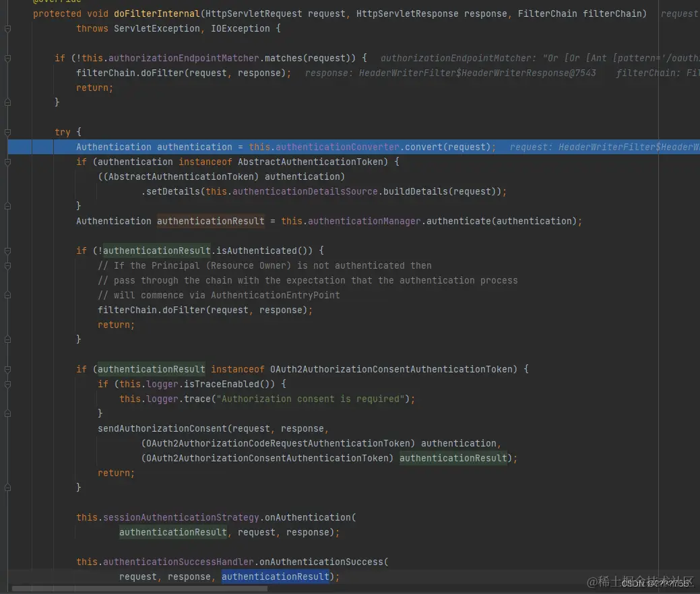
Task: Fold the authorizationEndpointMatcher if block
Action: tap(7, 59)
